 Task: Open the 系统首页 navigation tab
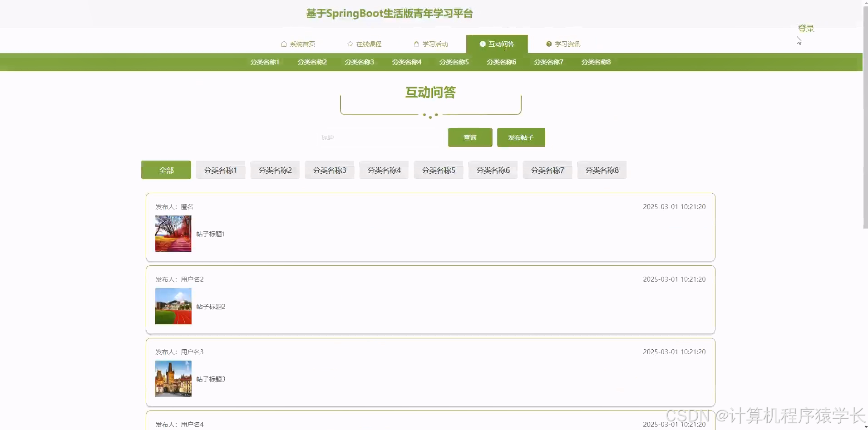pyautogui.click(x=302, y=44)
